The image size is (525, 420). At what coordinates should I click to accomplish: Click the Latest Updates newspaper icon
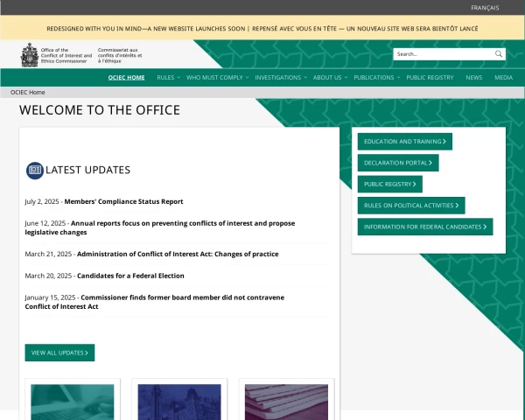(35, 171)
